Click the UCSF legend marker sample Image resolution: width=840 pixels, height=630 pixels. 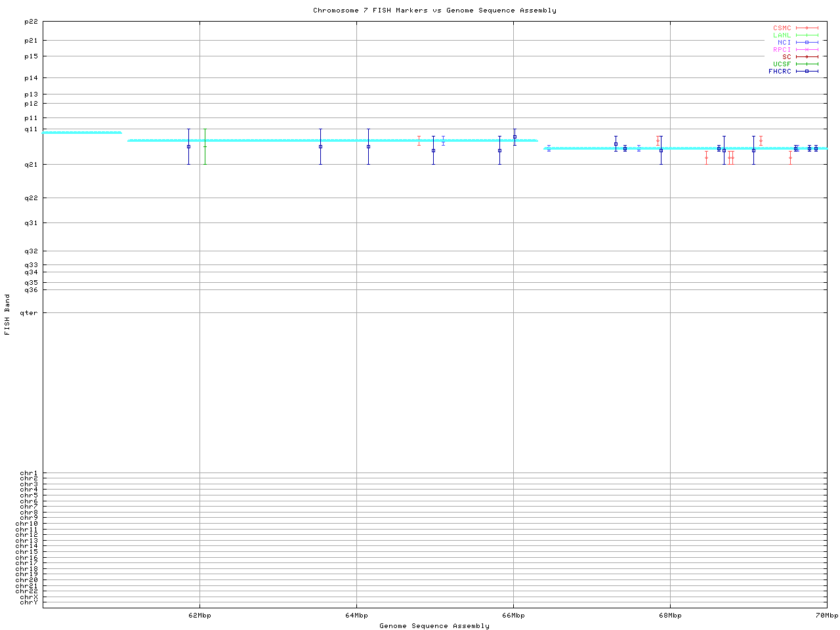(807, 64)
